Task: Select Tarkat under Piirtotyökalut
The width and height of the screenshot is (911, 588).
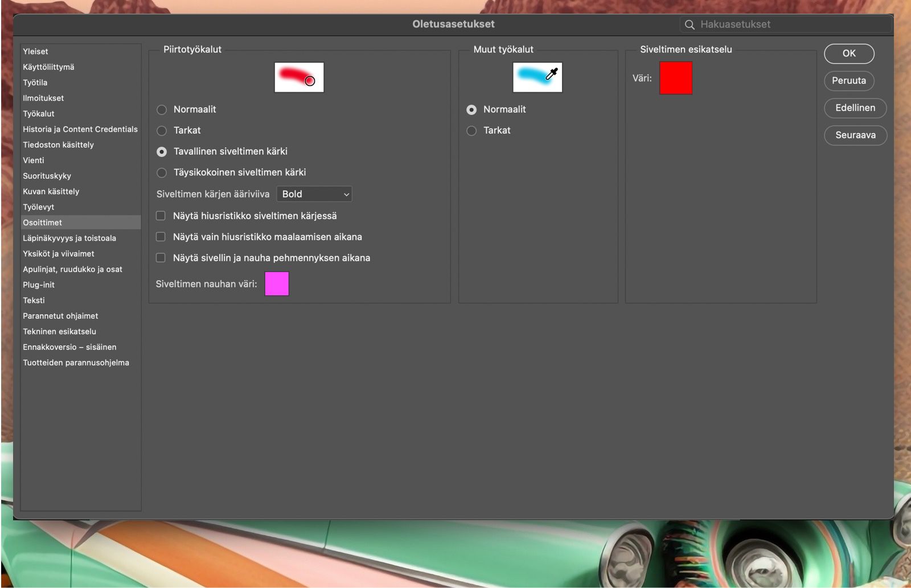Action: tap(162, 131)
